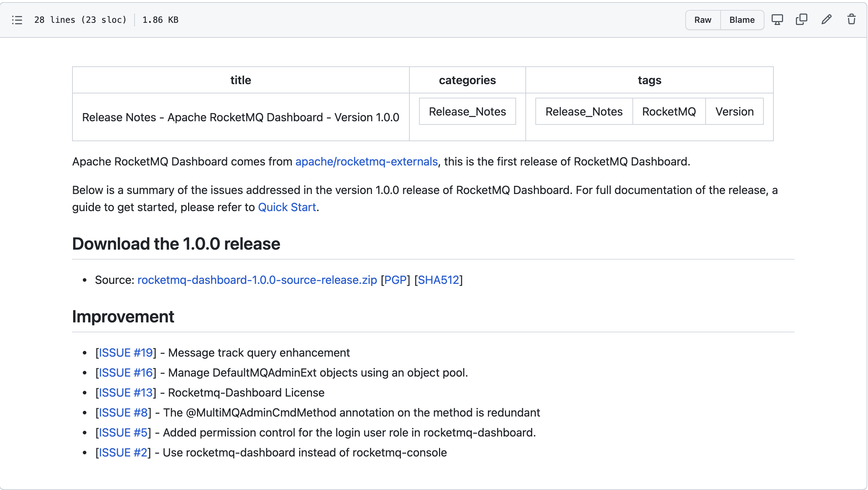Click the RocketMQ tag cell
Viewport: 868px width, 490px height.
pos(669,112)
